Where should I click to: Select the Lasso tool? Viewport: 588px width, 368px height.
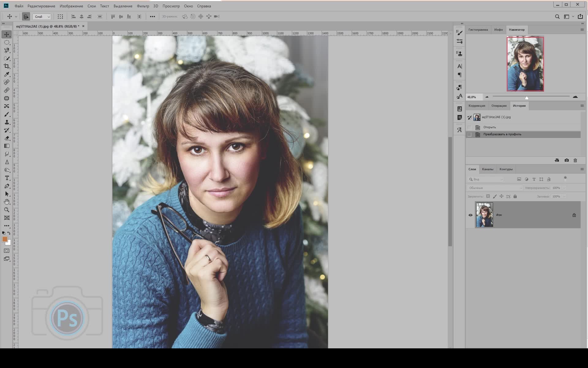tap(7, 50)
